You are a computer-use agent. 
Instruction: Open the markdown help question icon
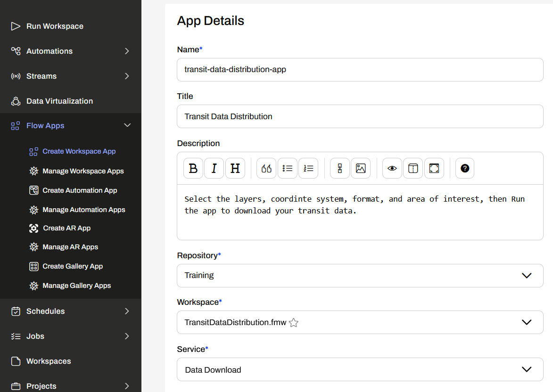coord(465,168)
